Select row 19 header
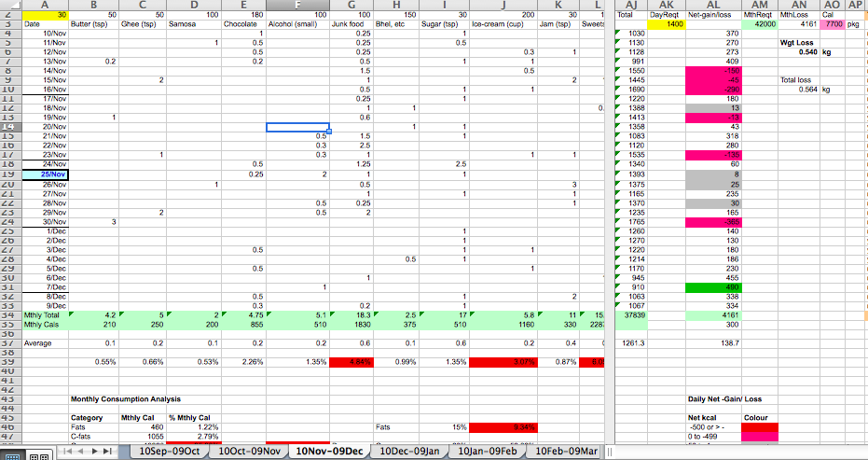This screenshot has height=460, width=868. [x=7, y=174]
